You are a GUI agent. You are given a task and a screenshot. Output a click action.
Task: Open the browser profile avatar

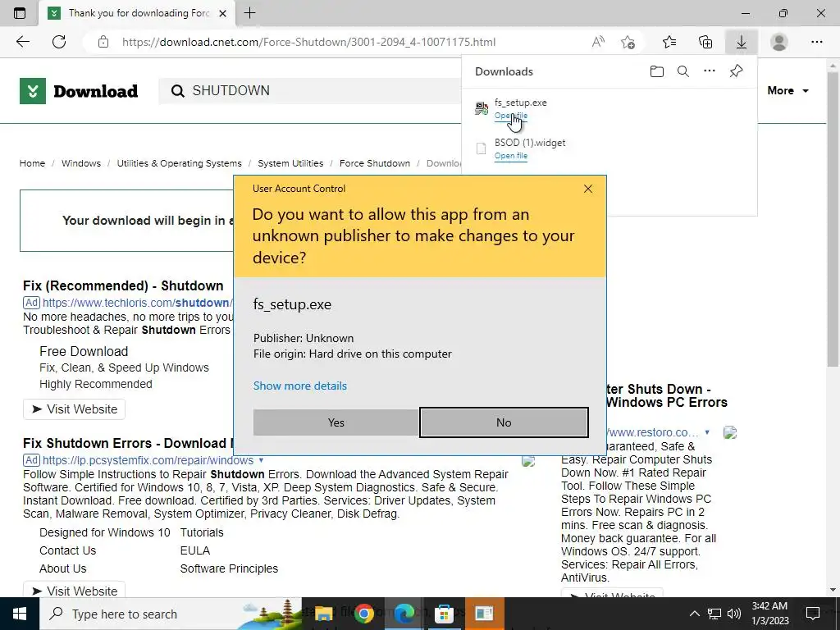click(779, 42)
